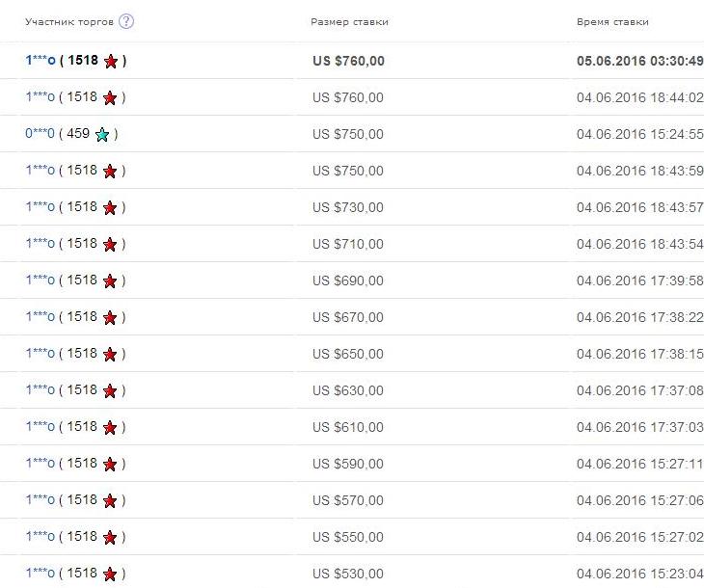Screen dimensions: 704x588
Task: Open bidder 0***0 profile link
Action: [x=40, y=133]
